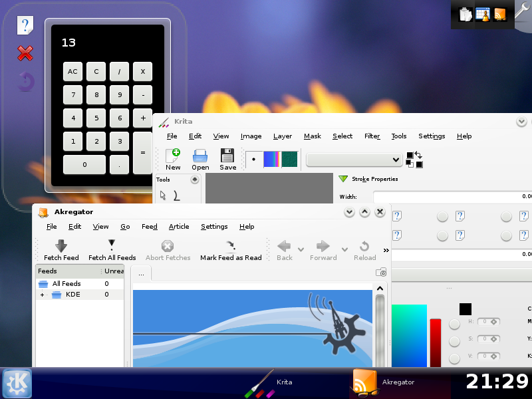The image size is (532, 399).
Task: Open Back history dropdown arrow
Action: pos(301,249)
